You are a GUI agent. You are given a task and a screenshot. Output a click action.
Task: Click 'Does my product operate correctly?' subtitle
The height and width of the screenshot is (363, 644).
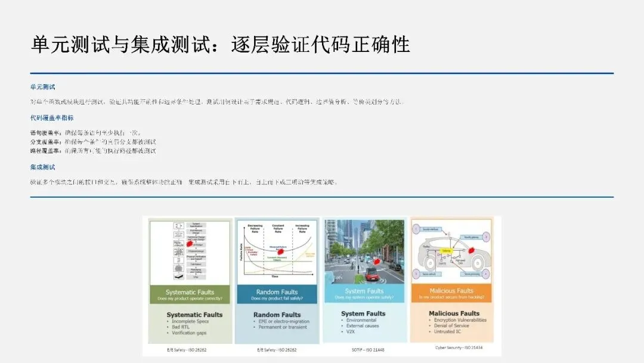(190, 299)
